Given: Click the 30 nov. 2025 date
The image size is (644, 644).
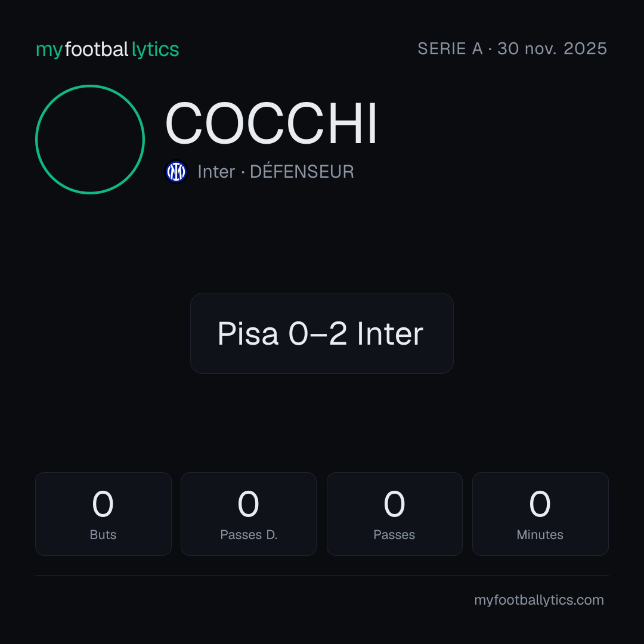Looking at the screenshot, I should tap(552, 48).
